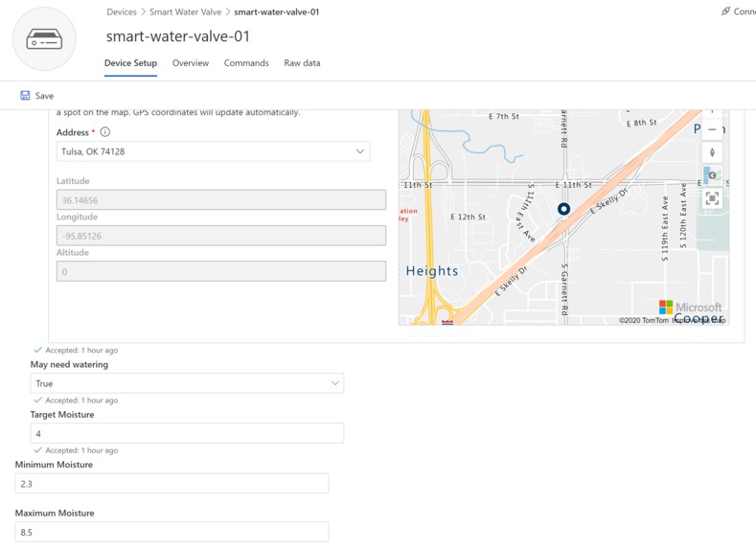Click 'S 119th East Ave' map label
Viewport: 756px width, 549px height.
tap(665, 228)
